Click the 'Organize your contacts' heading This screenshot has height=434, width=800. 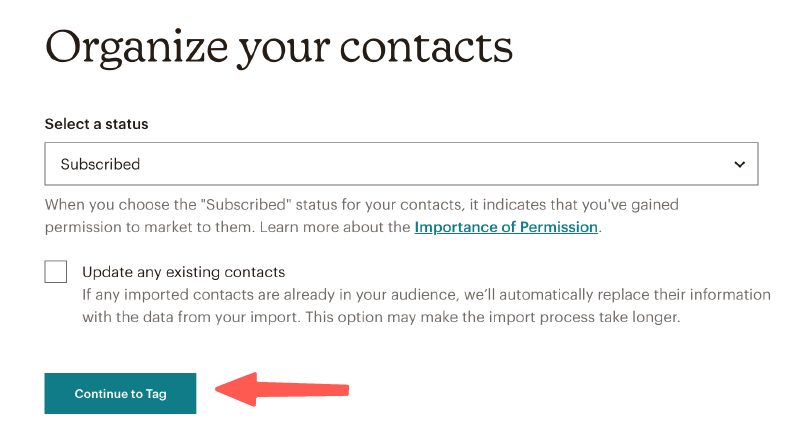(x=278, y=46)
